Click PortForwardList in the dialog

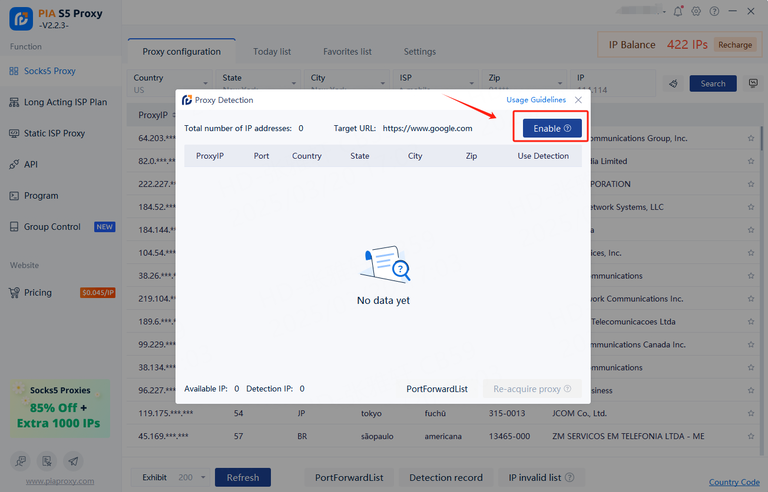tap(437, 389)
